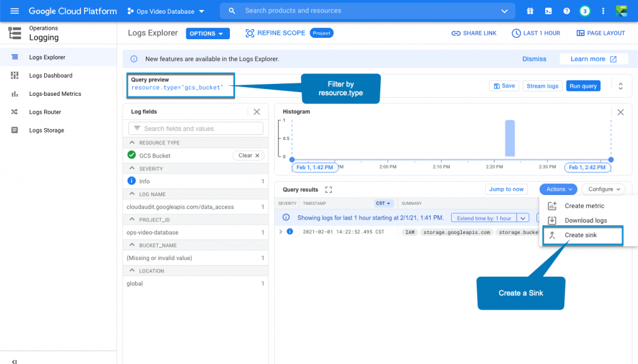Select Create metric from Actions menu
Viewport: 638px width, 364px height.
point(584,206)
